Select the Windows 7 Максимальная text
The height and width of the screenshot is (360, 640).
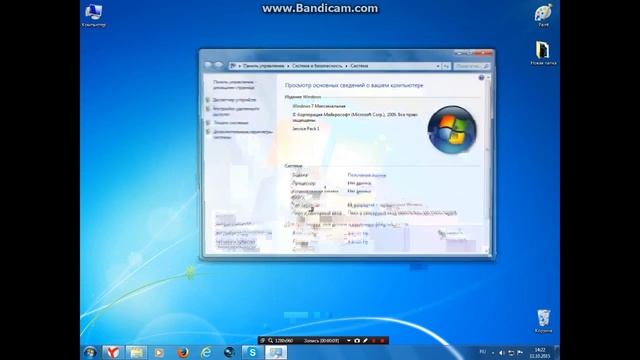coord(319,106)
